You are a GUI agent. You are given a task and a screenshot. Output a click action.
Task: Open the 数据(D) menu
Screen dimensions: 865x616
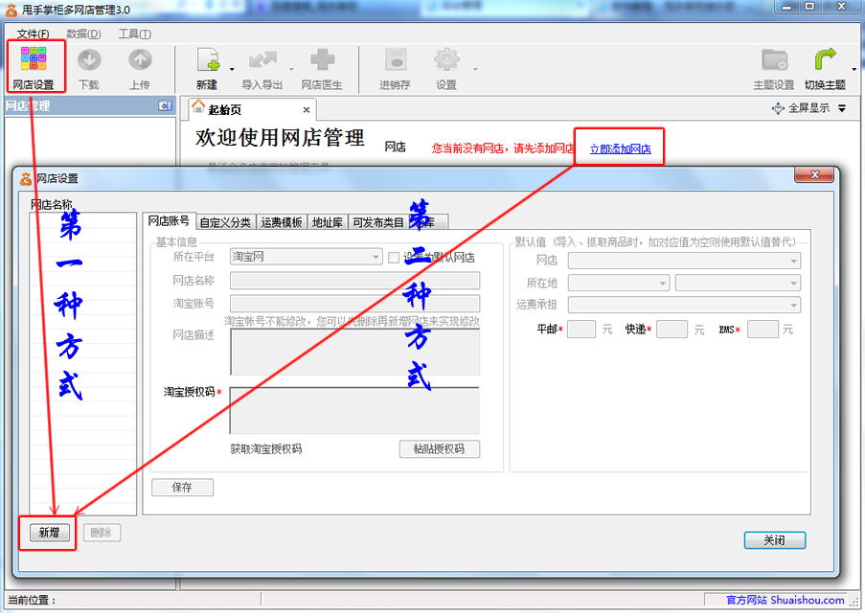[x=83, y=34]
